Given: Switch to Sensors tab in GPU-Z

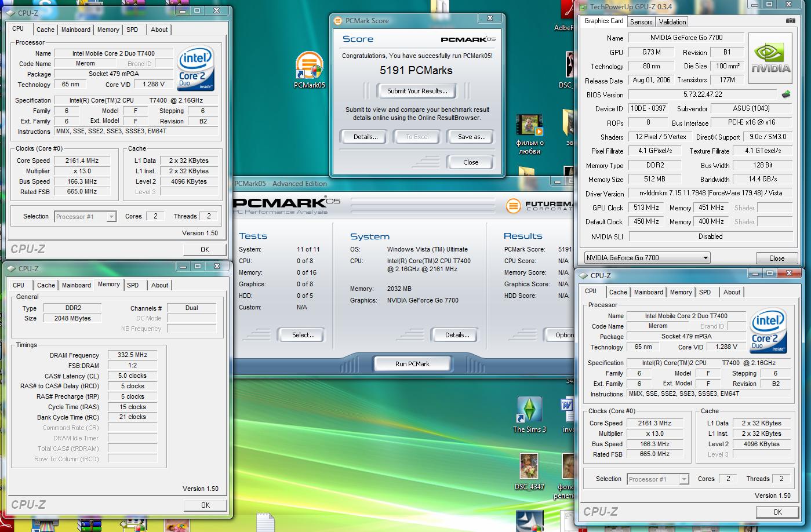Looking at the screenshot, I should (x=641, y=22).
